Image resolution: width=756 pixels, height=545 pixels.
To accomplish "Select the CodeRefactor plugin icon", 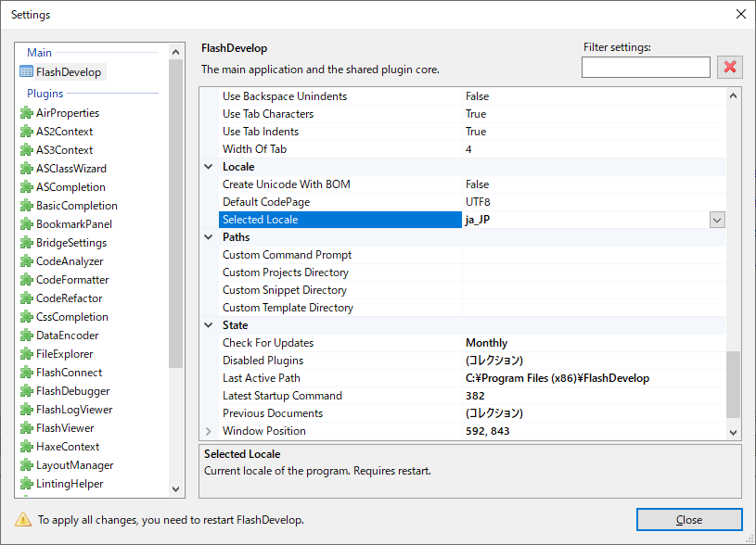I will 26,298.
